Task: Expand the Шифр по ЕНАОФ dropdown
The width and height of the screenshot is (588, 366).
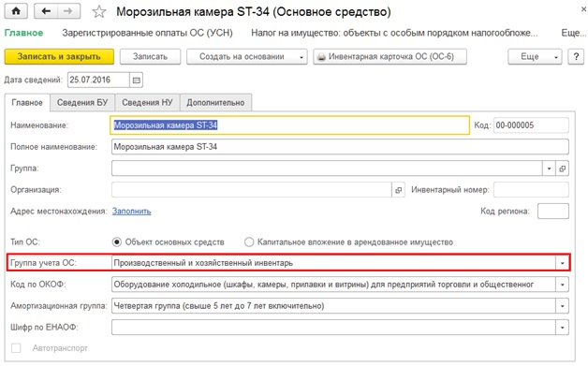Action: [x=562, y=327]
